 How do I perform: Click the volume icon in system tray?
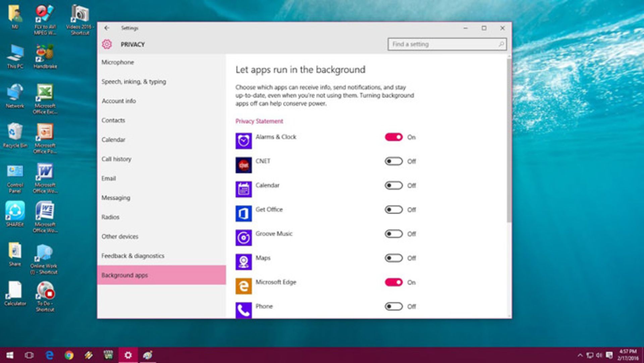[x=599, y=355]
